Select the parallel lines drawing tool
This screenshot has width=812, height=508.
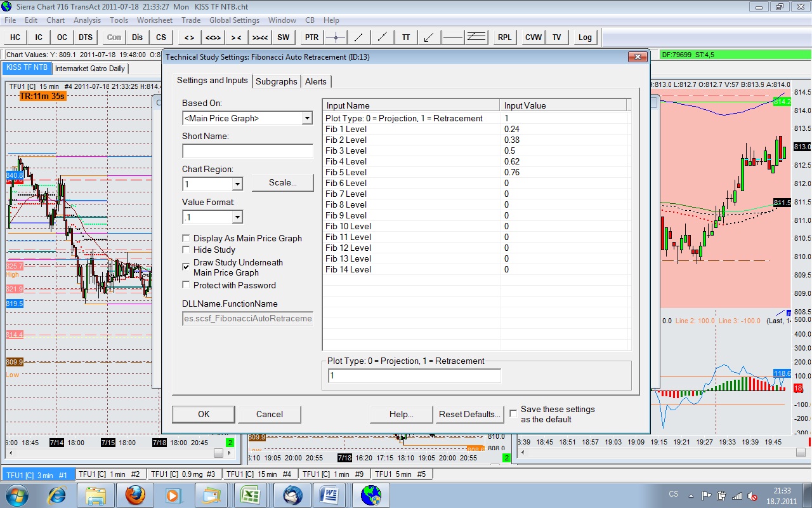[476, 37]
